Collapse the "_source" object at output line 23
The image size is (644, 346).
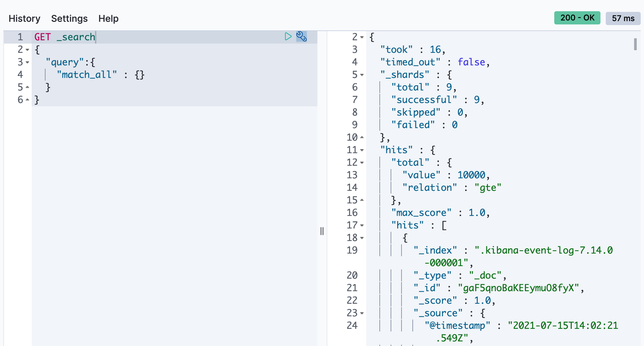tap(362, 313)
